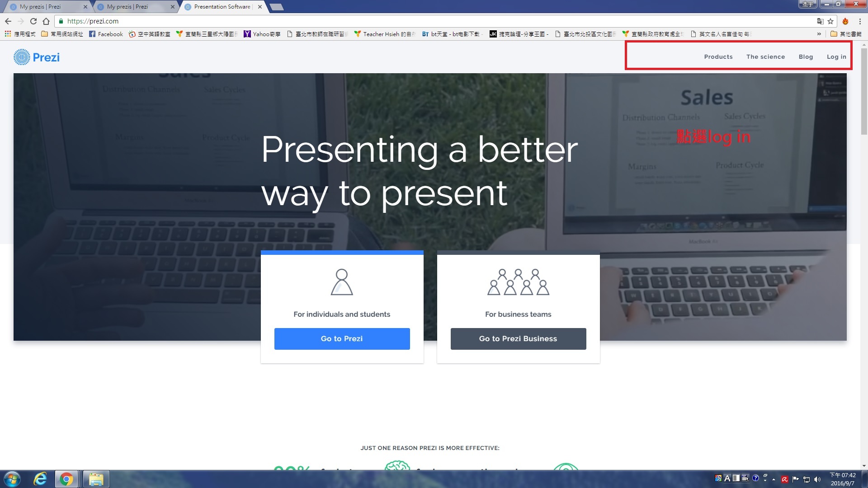Viewport: 868px width, 488px height.
Task: Open a new tab button
Action: tap(276, 7)
